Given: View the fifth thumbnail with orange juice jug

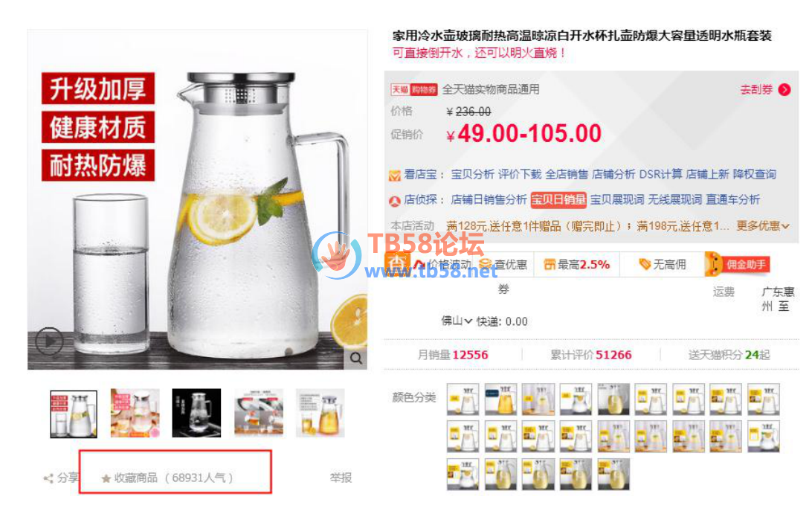Looking at the screenshot, I should [x=320, y=413].
